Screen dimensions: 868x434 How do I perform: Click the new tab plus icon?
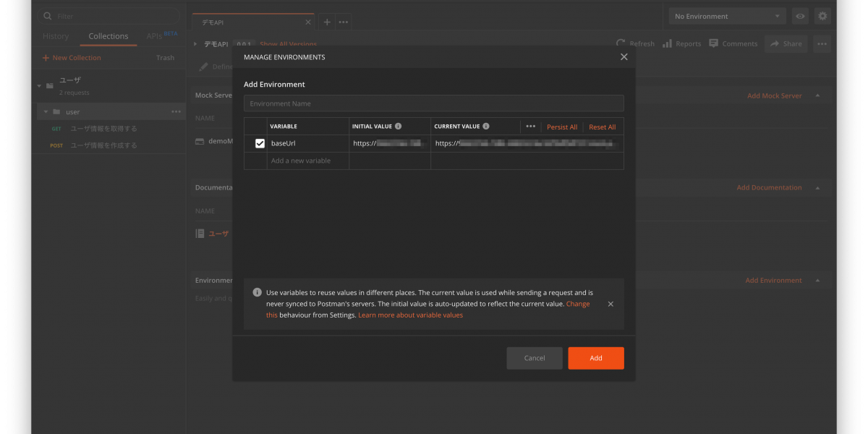coord(327,22)
